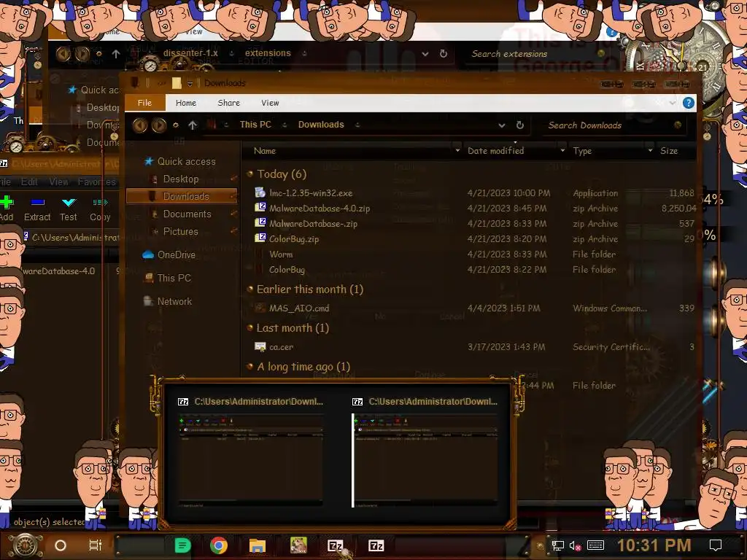Image resolution: width=747 pixels, height=560 pixels.
Task: Click Downloads in address breadcrumb
Action: [x=321, y=125]
